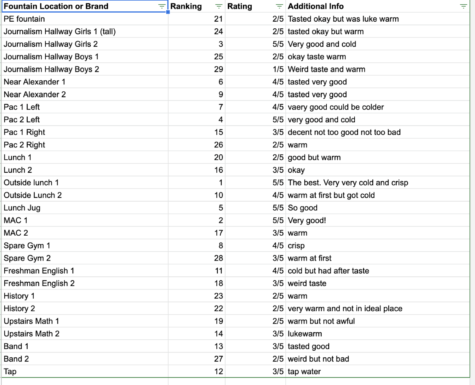Select the Outside lunch 1 cell
Image resolution: width=475 pixels, height=385 pixels.
click(x=85, y=183)
